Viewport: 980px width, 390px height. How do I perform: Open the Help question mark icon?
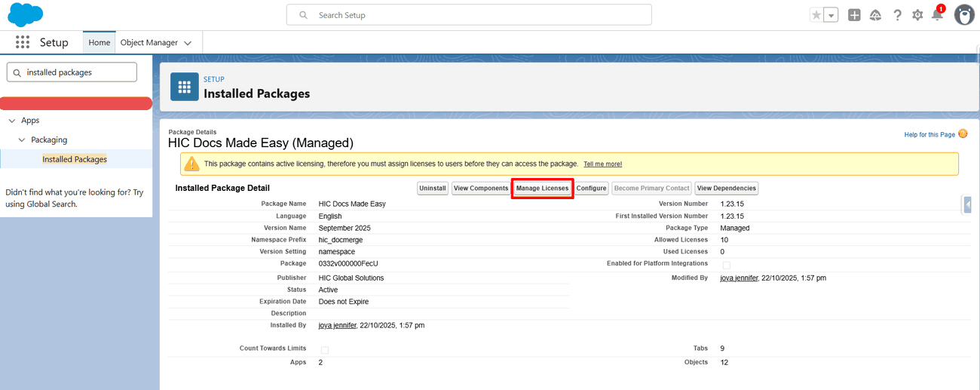897,15
